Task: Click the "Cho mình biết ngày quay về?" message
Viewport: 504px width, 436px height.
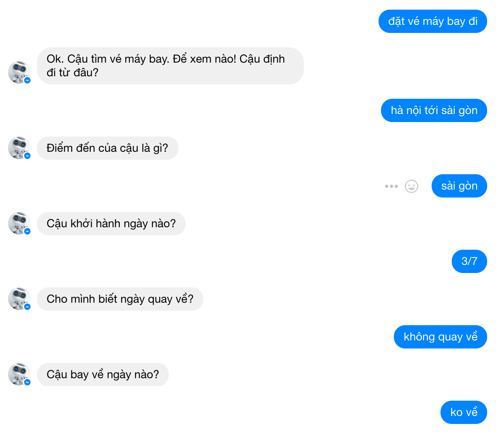Action: pos(120,299)
